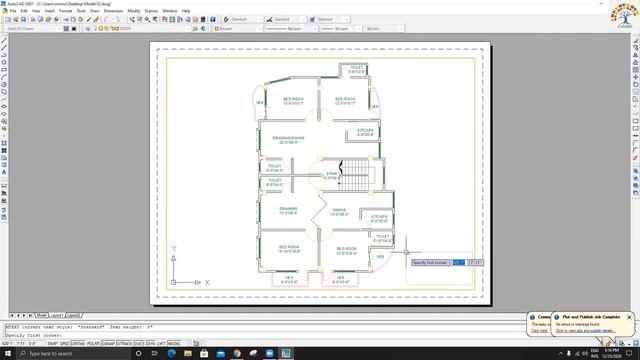This screenshot has width=640, height=360.
Task: Open the Modify menu
Action: 134,11
